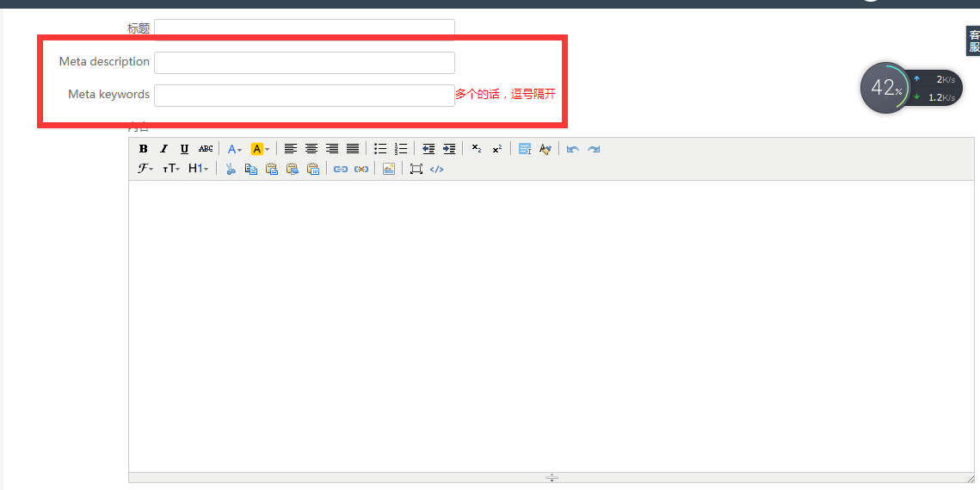
Task: Open the H1 heading format menu
Action: 198,169
